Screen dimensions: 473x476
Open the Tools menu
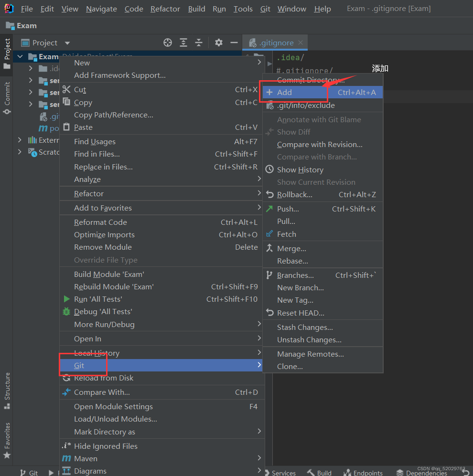243,9
